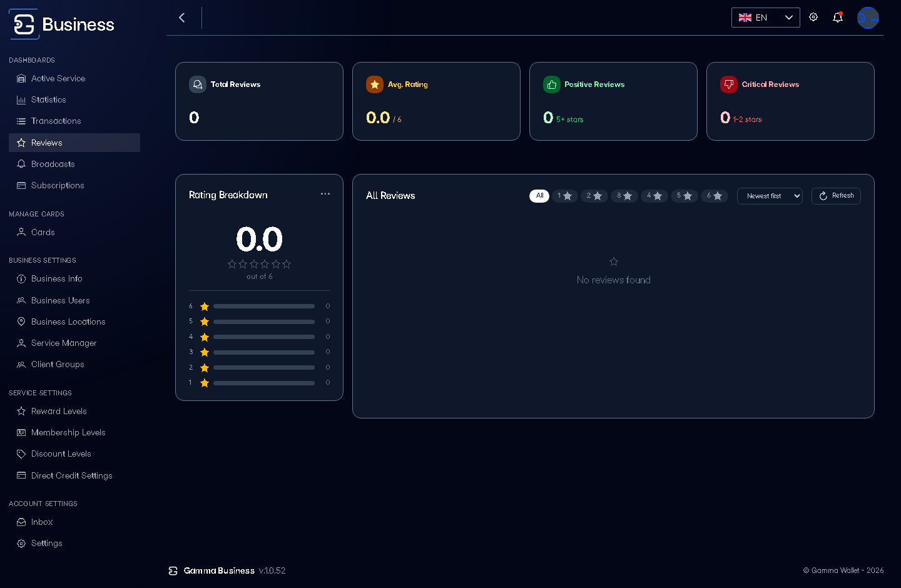Click the Total Reviews chat icon
This screenshot has height=588, width=901.
click(198, 84)
